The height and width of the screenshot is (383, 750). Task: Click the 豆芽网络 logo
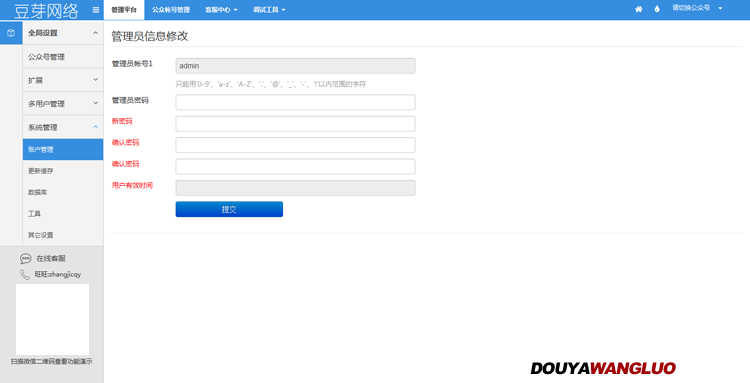point(46,10)
